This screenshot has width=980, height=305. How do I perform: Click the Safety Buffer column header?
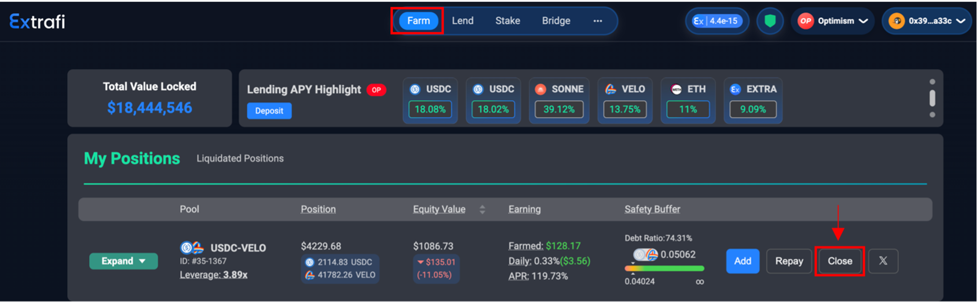click(x=652, y=209)
